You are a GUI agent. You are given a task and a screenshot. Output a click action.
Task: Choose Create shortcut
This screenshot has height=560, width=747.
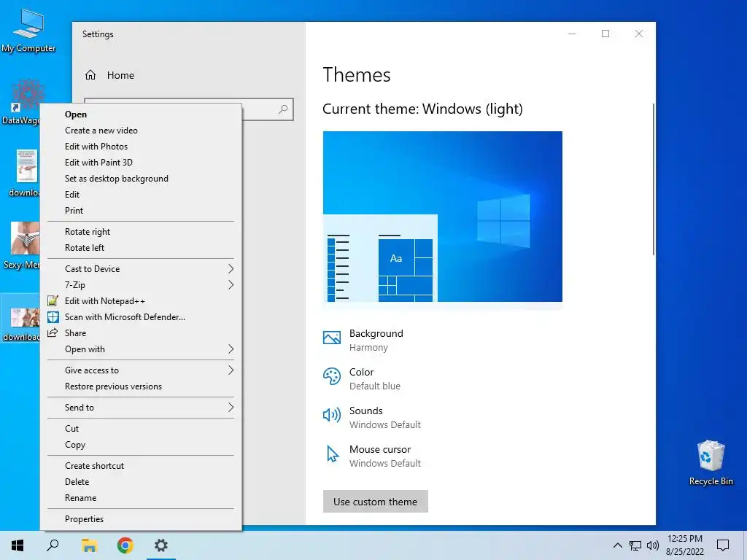(x=141, y=466)
